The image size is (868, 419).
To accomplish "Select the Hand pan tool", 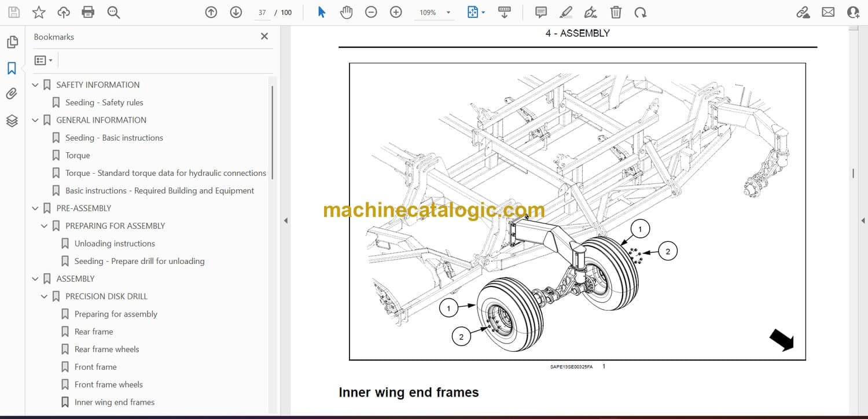I will (346, 12).
